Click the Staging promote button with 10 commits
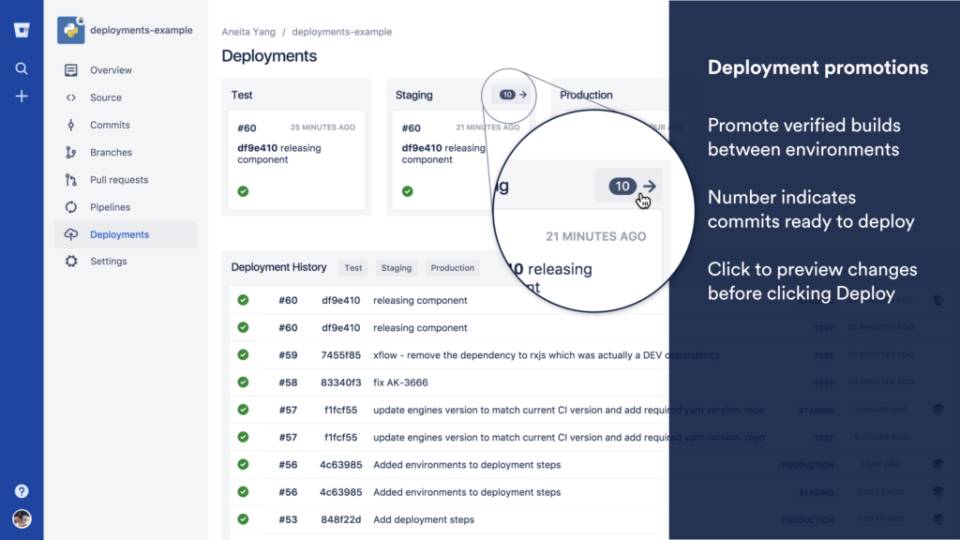Viewport: 960px width, 540px height. (x=512, y=94)
